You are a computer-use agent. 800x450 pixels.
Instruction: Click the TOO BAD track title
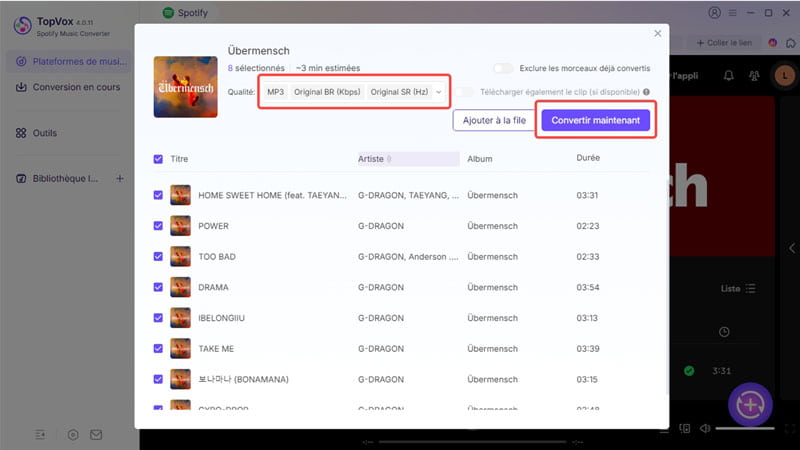coord(217,257)
